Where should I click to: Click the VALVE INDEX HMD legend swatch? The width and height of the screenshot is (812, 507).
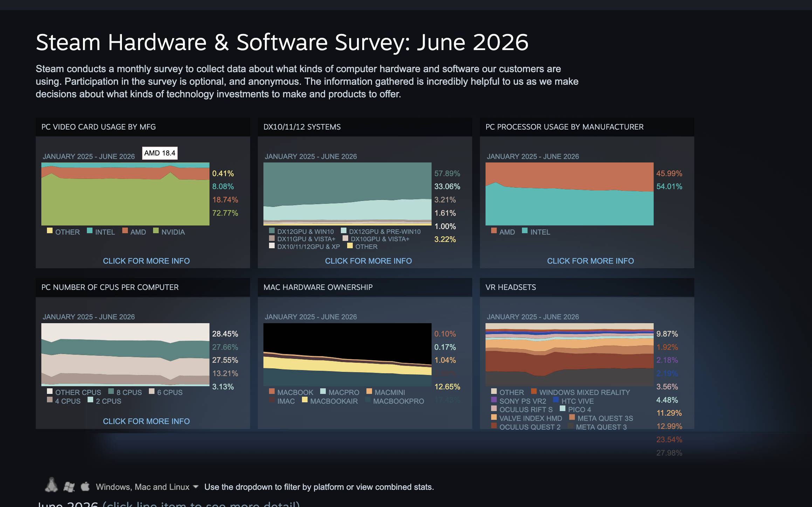494,417
